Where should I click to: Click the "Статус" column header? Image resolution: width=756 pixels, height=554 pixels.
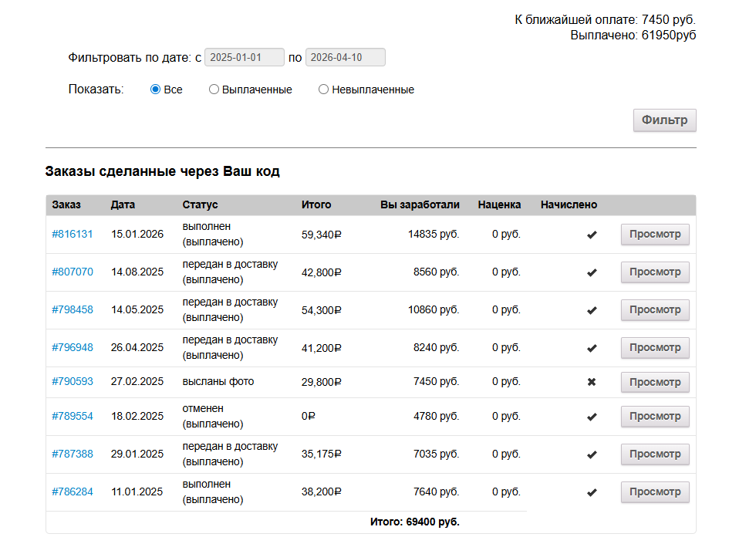point(201,205)
